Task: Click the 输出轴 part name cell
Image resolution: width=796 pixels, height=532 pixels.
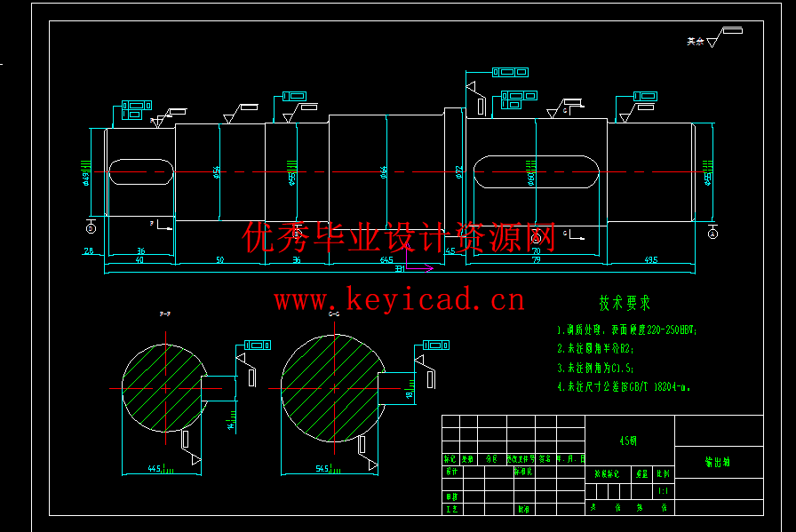Action: click(x=718, y=462)
